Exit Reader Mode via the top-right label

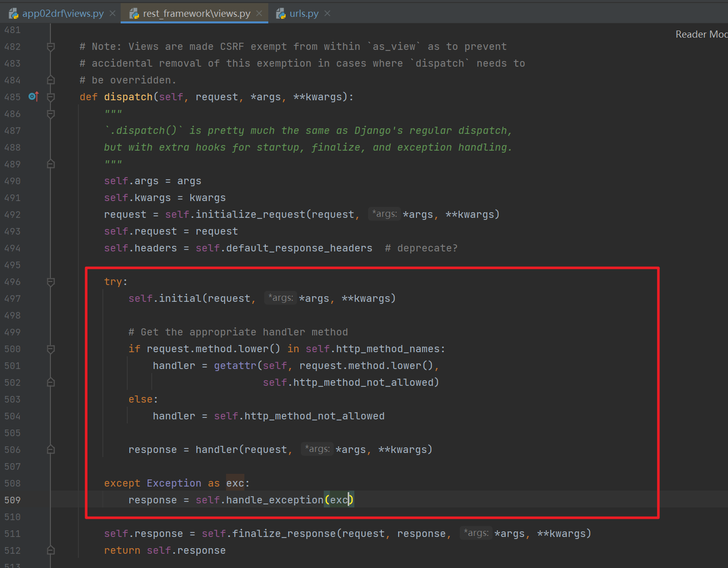tap(702, 34)
